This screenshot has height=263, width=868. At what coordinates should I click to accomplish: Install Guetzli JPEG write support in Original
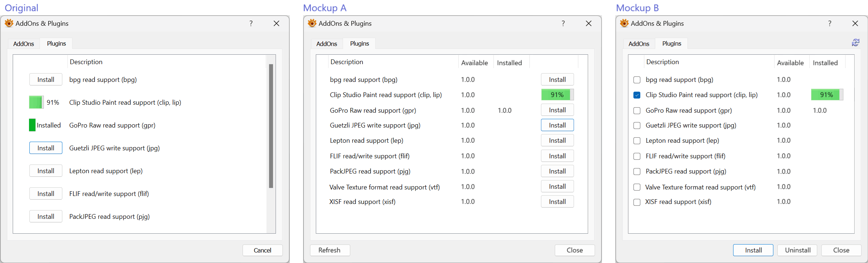(x=46, y=148)
